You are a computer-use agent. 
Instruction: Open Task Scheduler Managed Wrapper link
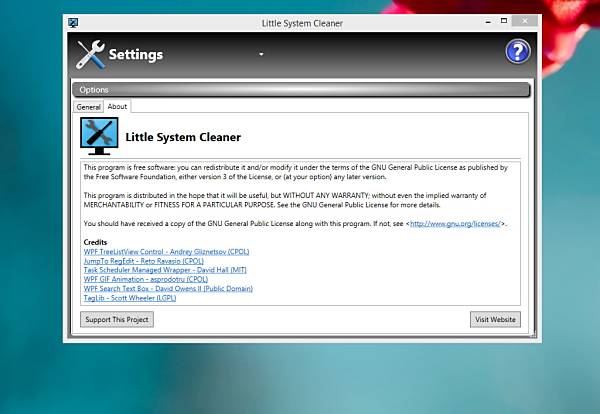[x=165, y=270]
